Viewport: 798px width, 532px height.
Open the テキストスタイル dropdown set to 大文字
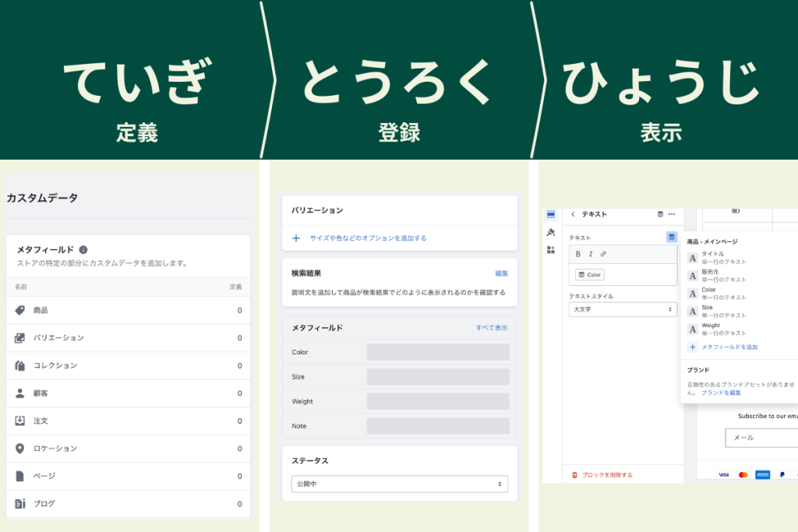[x=622, y=309]
